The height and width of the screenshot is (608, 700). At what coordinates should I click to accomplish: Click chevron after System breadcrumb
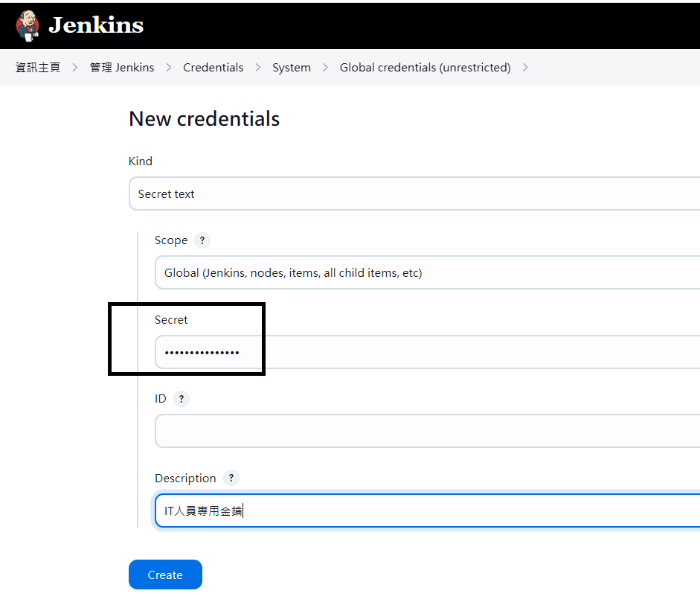[325, 68]
